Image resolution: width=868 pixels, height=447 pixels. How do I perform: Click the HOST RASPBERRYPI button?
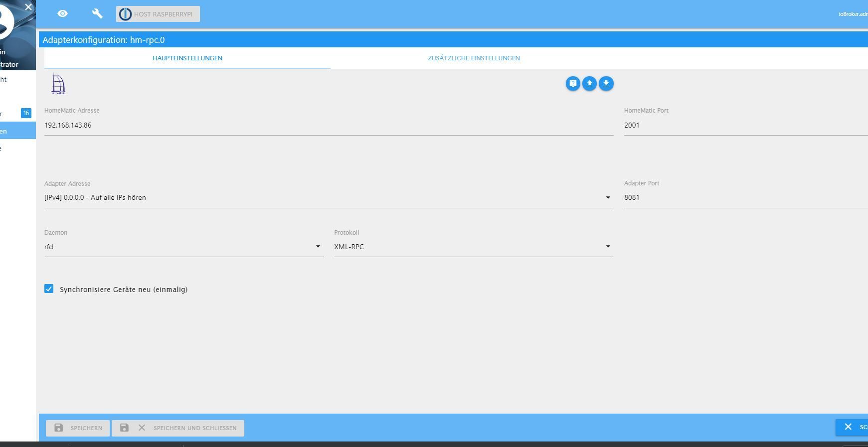point(158,14)
